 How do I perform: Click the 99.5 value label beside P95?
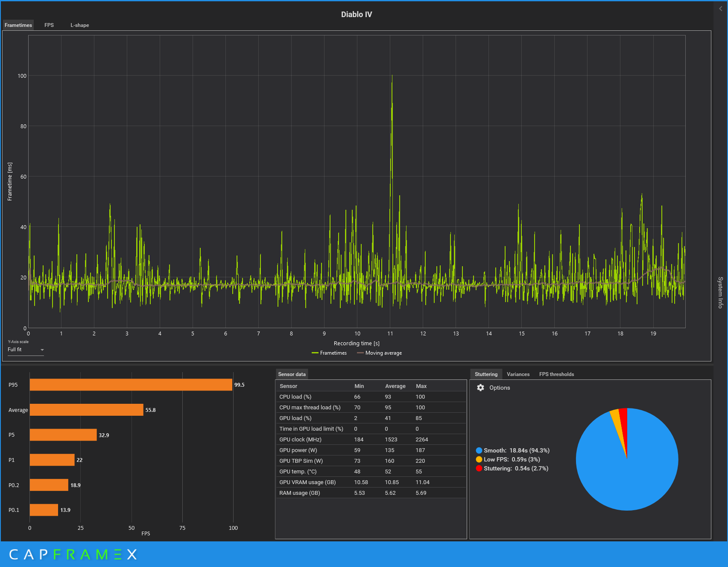240,385
